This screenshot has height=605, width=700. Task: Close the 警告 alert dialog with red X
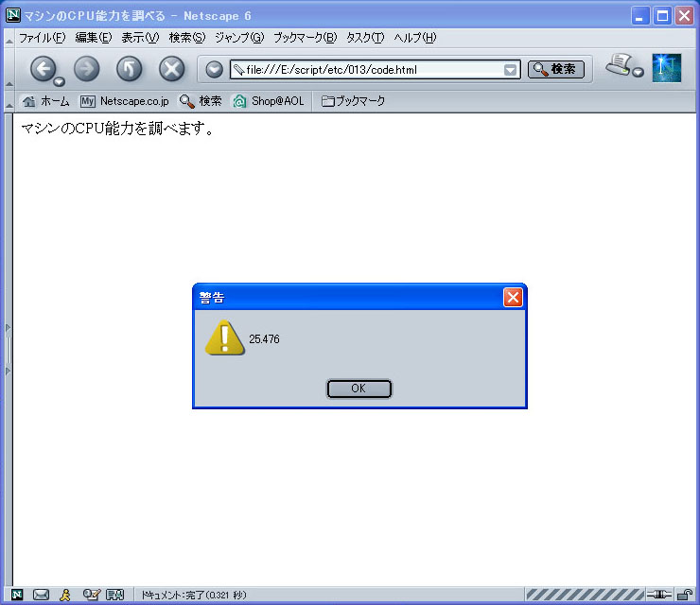513,297
